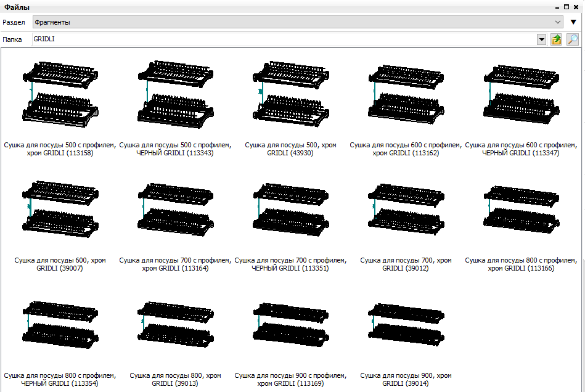Select thumbnail of Сушка 700 с профилем хром (113164)
The height and width of the screenshot is (392, 585).
coord(175,209)
